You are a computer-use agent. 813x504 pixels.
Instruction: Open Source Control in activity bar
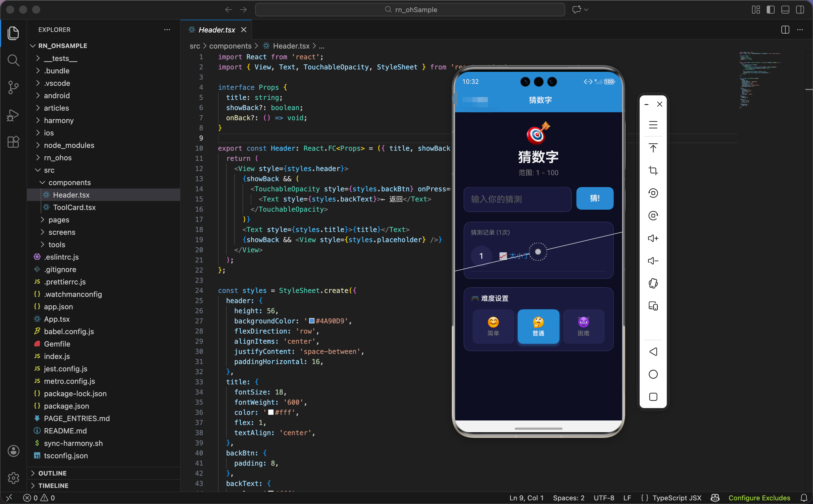tap(13, 88)
